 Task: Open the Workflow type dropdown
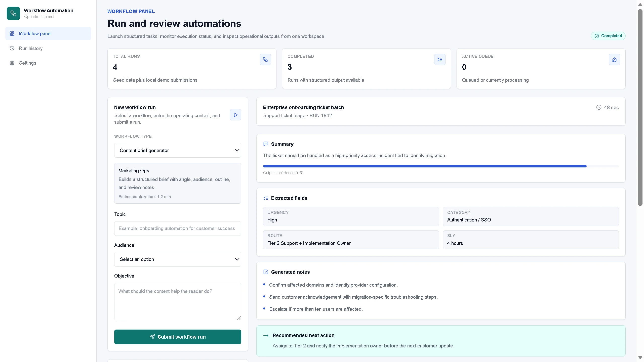[x=178, y=150]
